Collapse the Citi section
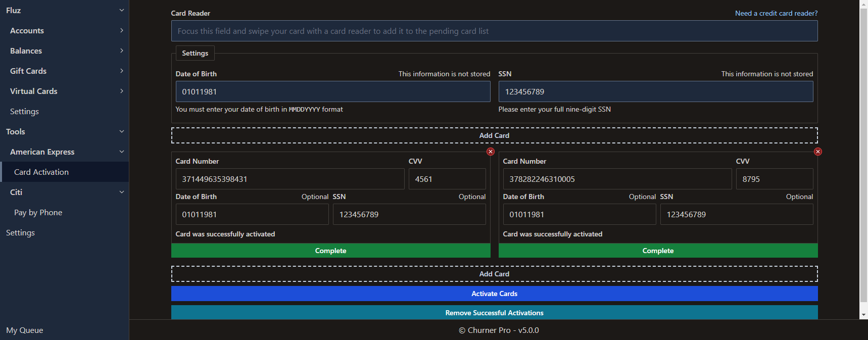This screenshot has height=340, width=868. click(x=121, y=192)
